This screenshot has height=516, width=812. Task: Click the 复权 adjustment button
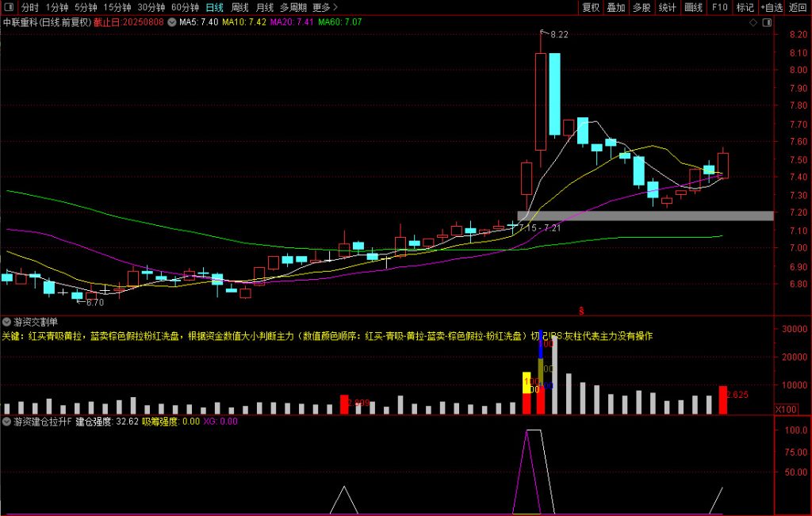[x=591, y=7]
